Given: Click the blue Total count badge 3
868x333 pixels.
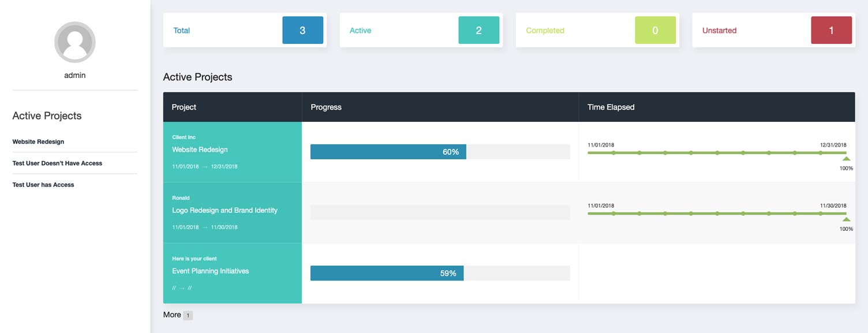Looking at the screenshot, I should tap(302, 31).
